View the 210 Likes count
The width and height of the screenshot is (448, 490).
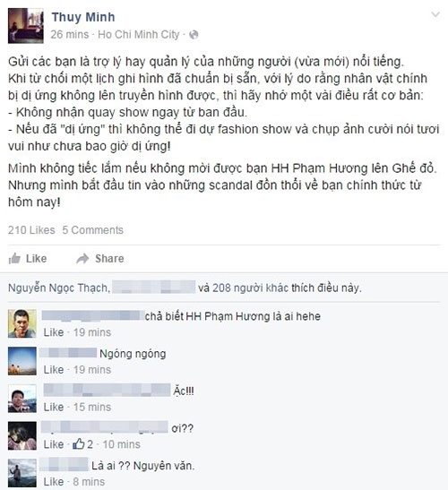[31, 230]
